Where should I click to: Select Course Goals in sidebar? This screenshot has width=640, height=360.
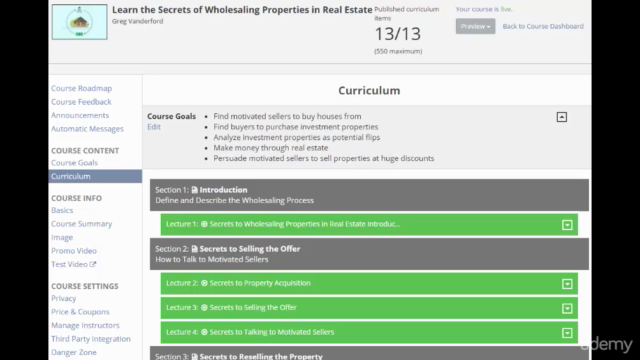(74, 162)
